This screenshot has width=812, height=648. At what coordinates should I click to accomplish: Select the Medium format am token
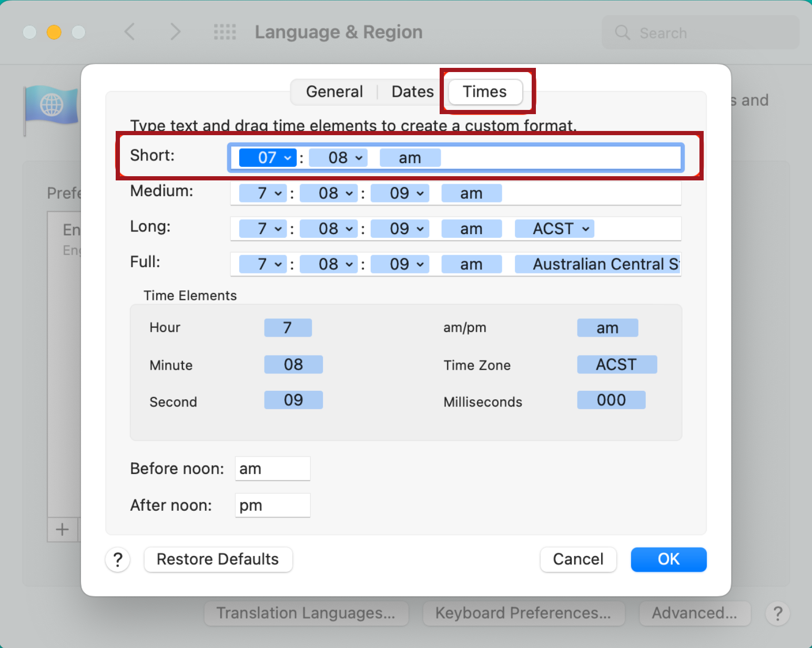(x=471, y=193)
